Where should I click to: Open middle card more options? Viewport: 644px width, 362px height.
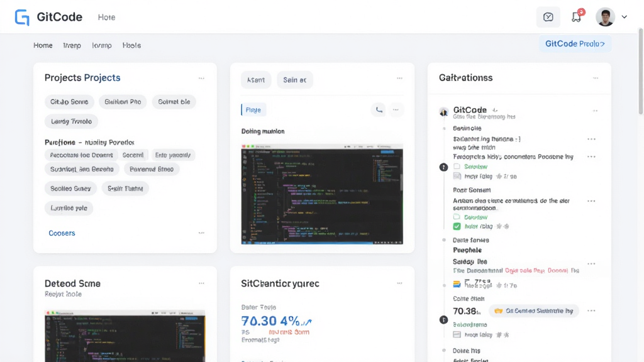[x=399, y=78]
